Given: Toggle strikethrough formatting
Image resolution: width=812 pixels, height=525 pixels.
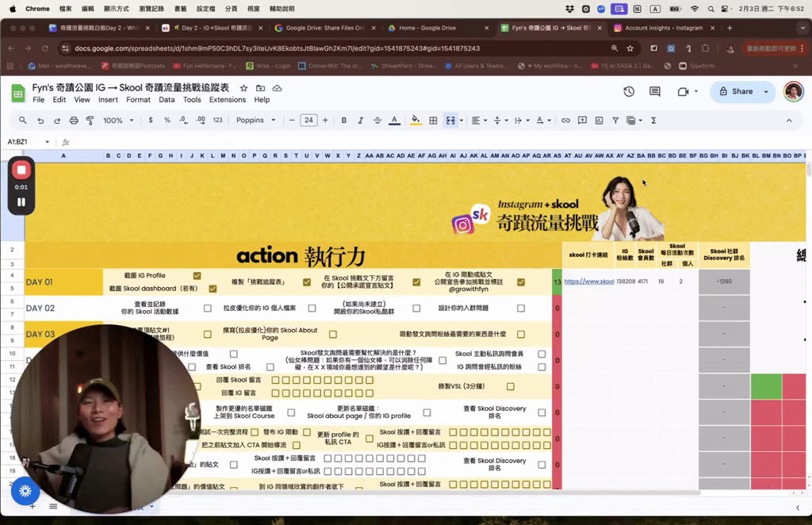Looking at the screenshot, I should pyautogui.click(x=377, y=120).
